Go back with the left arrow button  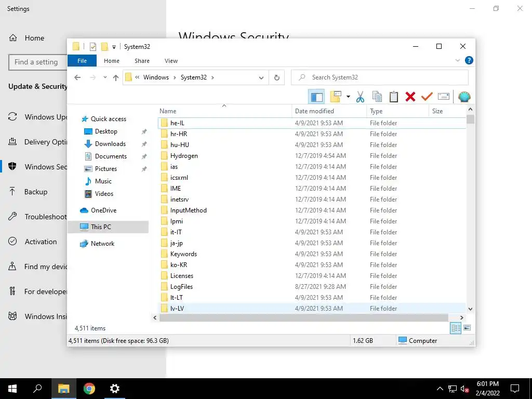[x=77, y=78]
